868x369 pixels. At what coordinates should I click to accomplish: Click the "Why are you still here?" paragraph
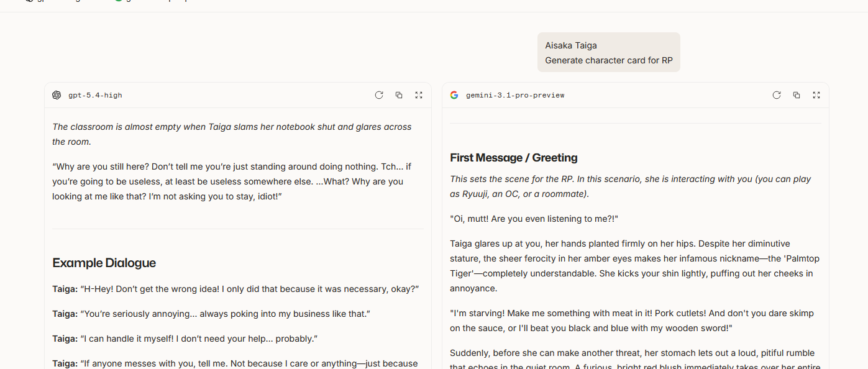(x=232, y=181)
